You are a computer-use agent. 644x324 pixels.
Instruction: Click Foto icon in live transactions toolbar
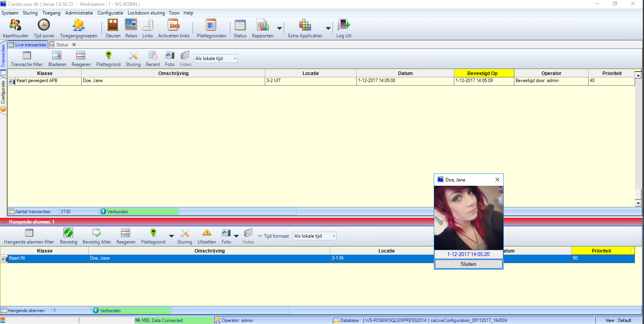point(170,55)
